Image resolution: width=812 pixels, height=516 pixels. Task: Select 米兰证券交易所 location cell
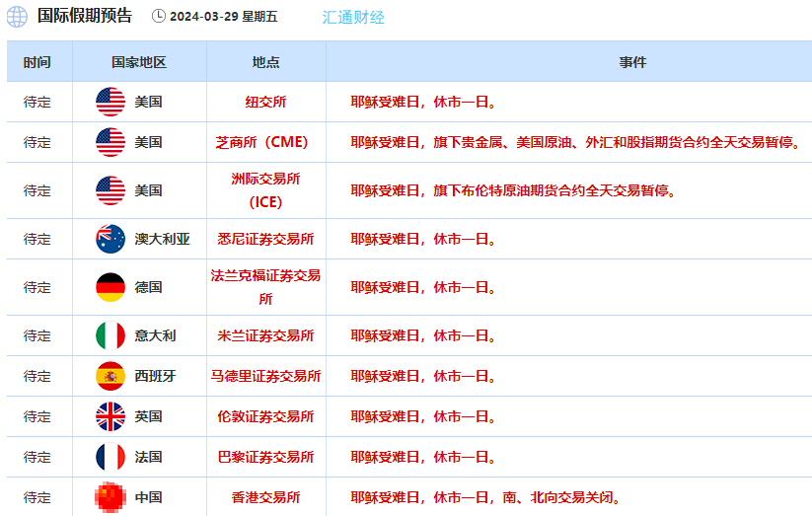coord(266,335)
